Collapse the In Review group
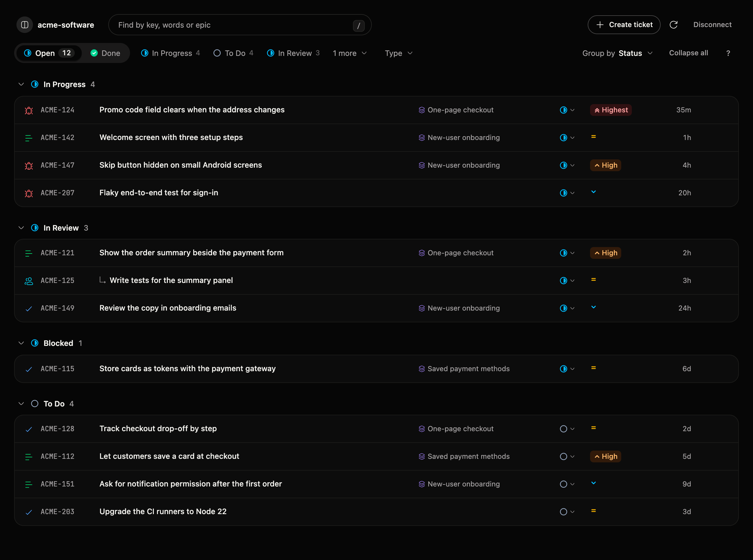Viewport: 753px width, 560px height. point(21,228)
